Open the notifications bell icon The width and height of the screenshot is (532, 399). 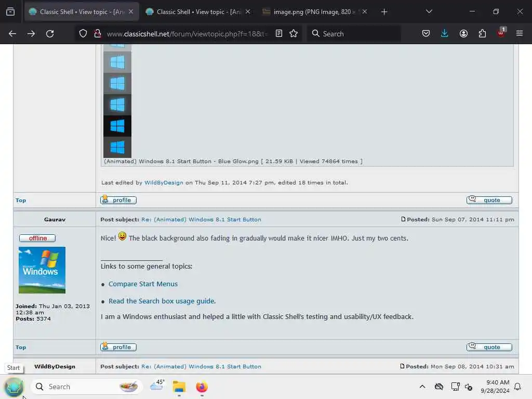pos(517,387)
